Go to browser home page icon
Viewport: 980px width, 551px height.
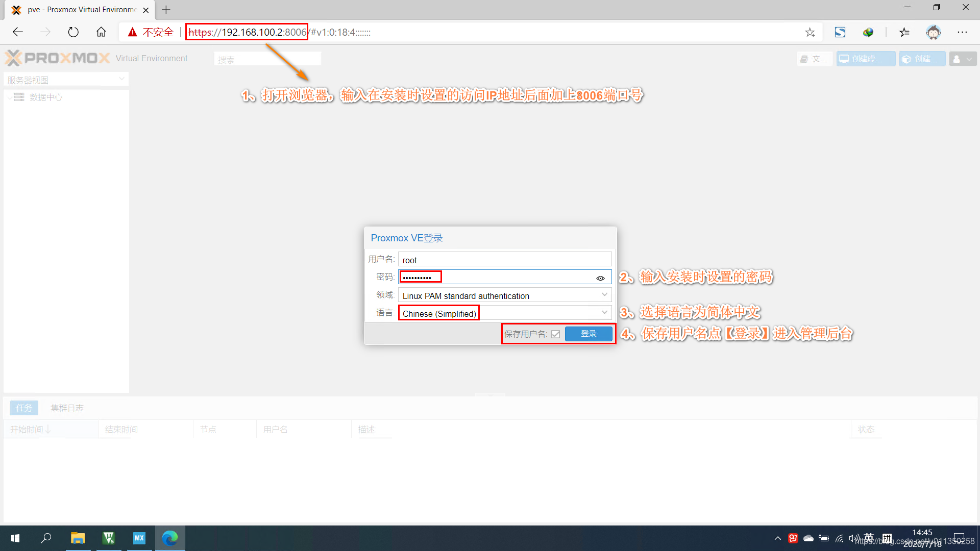click(101, 32)
